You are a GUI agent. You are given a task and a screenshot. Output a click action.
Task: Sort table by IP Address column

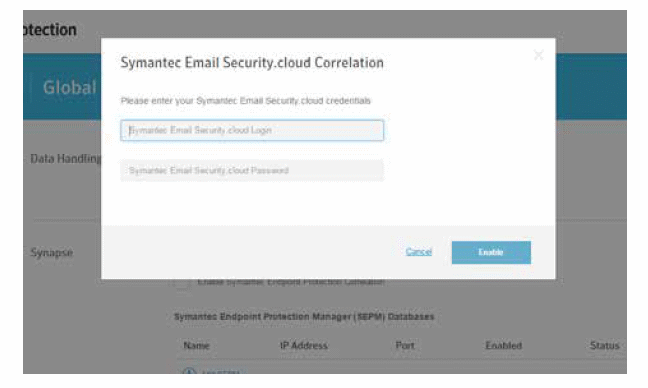coord(304,345)
